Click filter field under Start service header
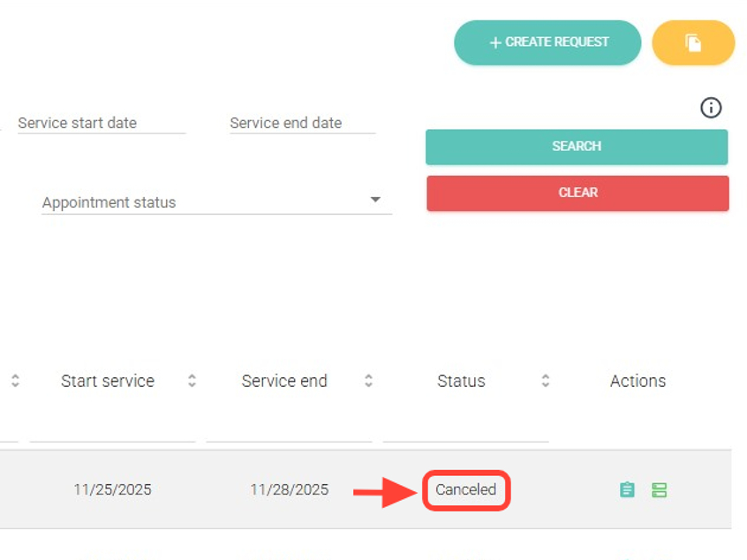The height and width of the screenshot is (560, 747). [112, 428]
